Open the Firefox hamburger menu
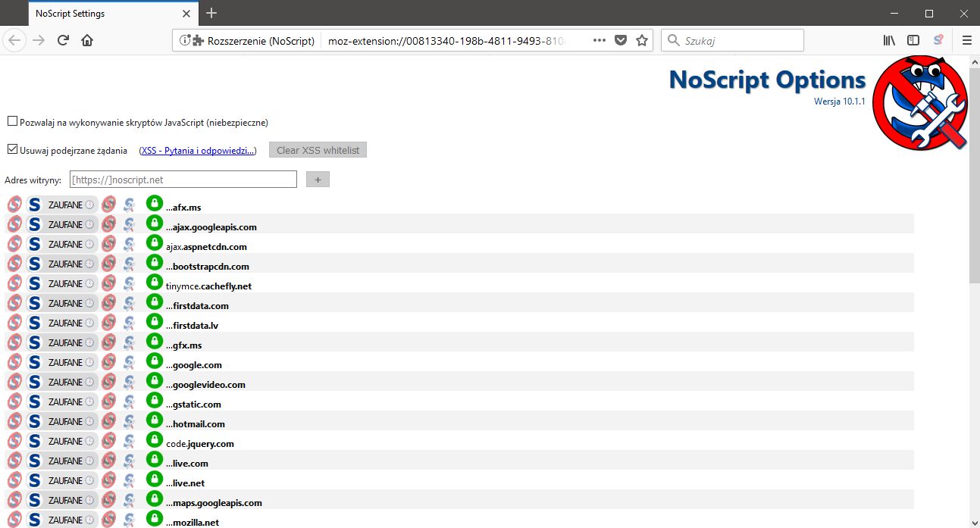Image resolution: width=980 pixels, height=528 pixels. pyautogui.click(x=966, y=40)
